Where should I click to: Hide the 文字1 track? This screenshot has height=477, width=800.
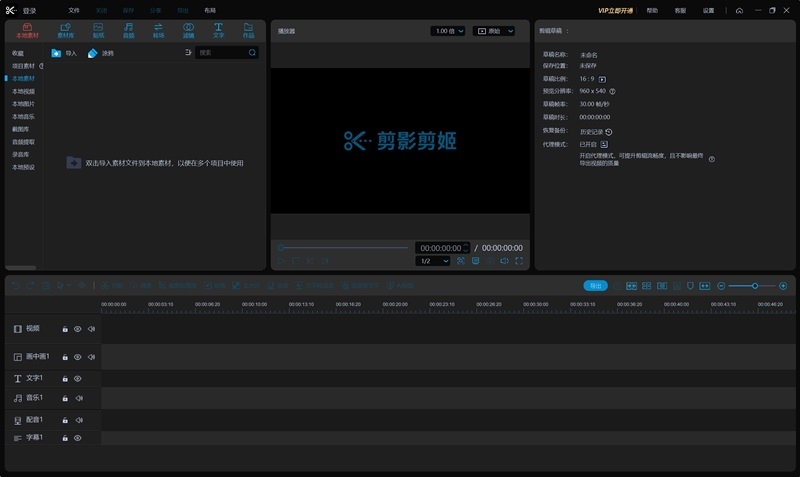click(x=78, y=379)
